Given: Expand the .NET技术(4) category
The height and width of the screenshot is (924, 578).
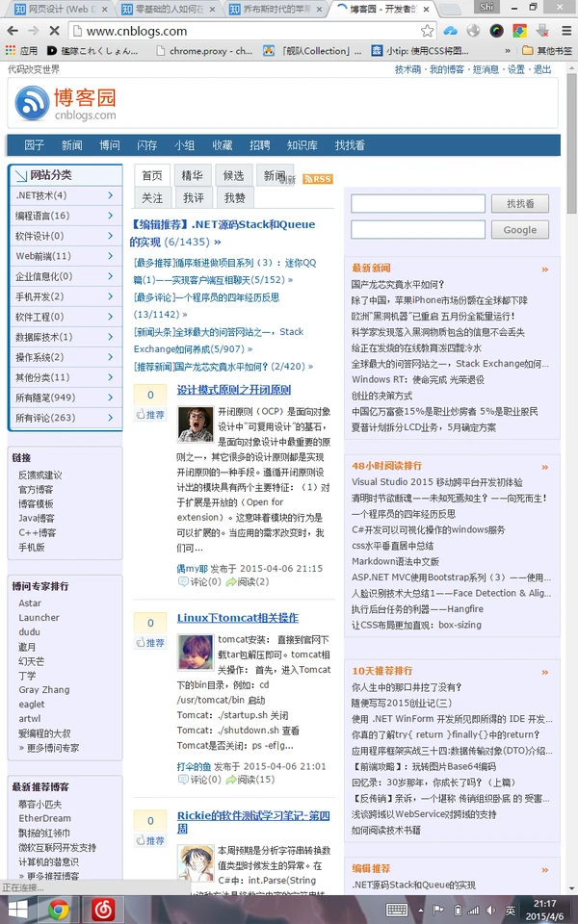Looking at the screenshot, I should [x=66, y=195].
